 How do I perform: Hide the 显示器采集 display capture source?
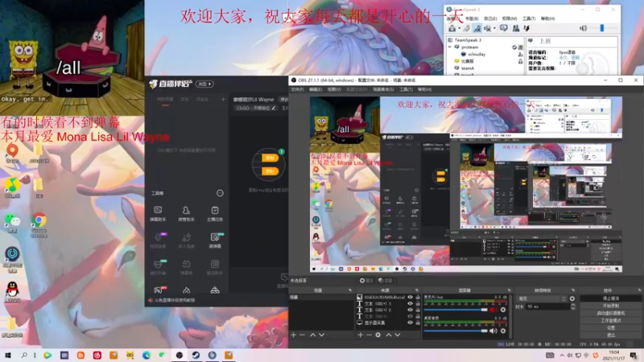click(x=410, y=323)
